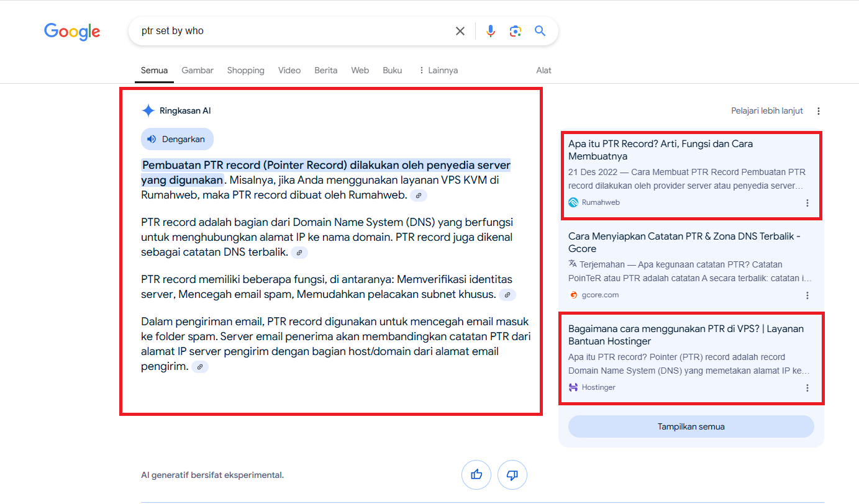The height and width of the screenshot is (504, 859).
Task: Switch to the Video tab
Action: tap(289, 70)
